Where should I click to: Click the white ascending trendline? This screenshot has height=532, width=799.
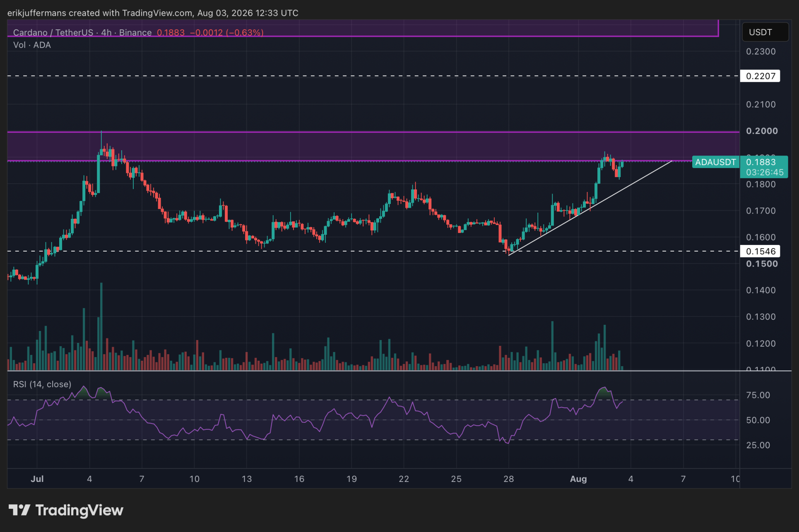590,208
